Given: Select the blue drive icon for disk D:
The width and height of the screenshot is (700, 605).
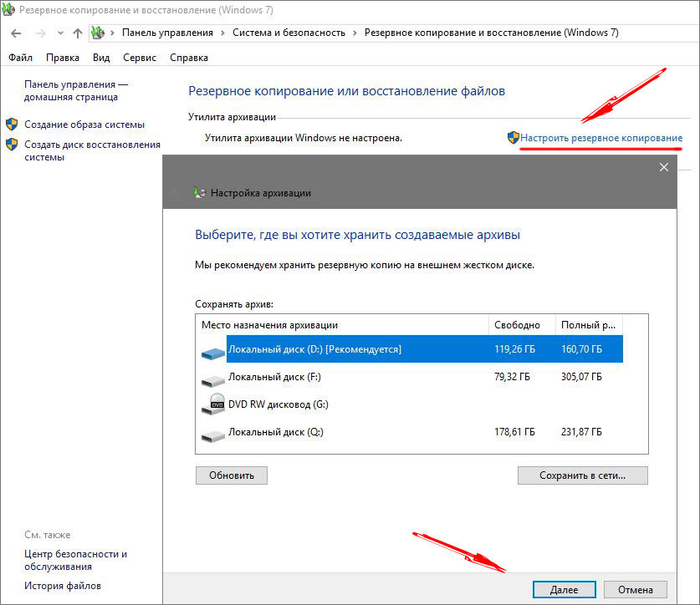Looking at the screenshot, I should click(x=213, y=353).
